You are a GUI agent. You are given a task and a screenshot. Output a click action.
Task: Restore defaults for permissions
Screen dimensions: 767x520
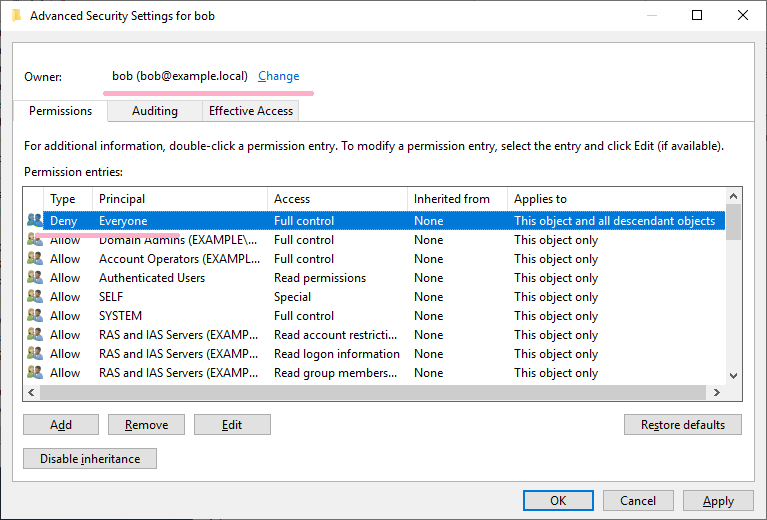(x=683, y=425)
